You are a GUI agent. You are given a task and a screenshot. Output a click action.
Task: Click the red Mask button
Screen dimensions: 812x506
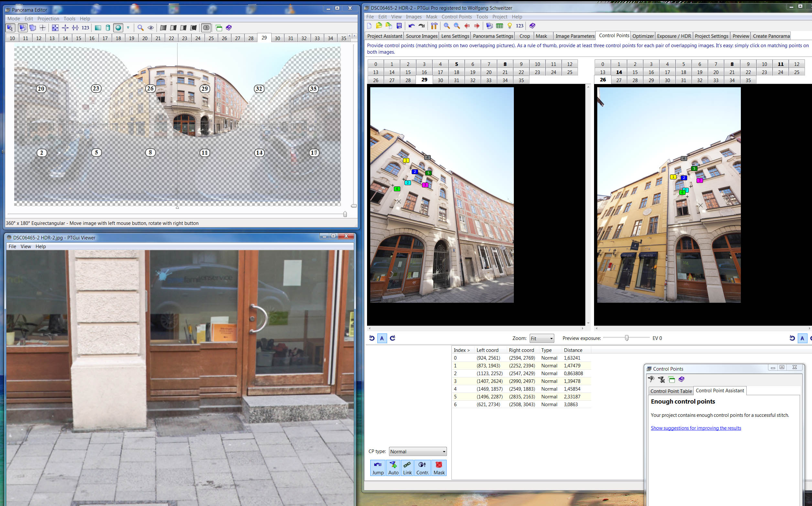[x=438, y=468]
